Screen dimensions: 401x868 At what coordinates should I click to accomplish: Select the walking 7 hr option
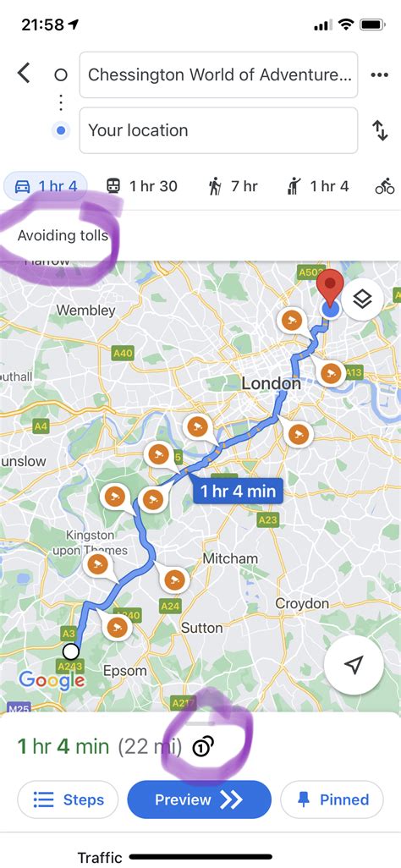(233, 187)
